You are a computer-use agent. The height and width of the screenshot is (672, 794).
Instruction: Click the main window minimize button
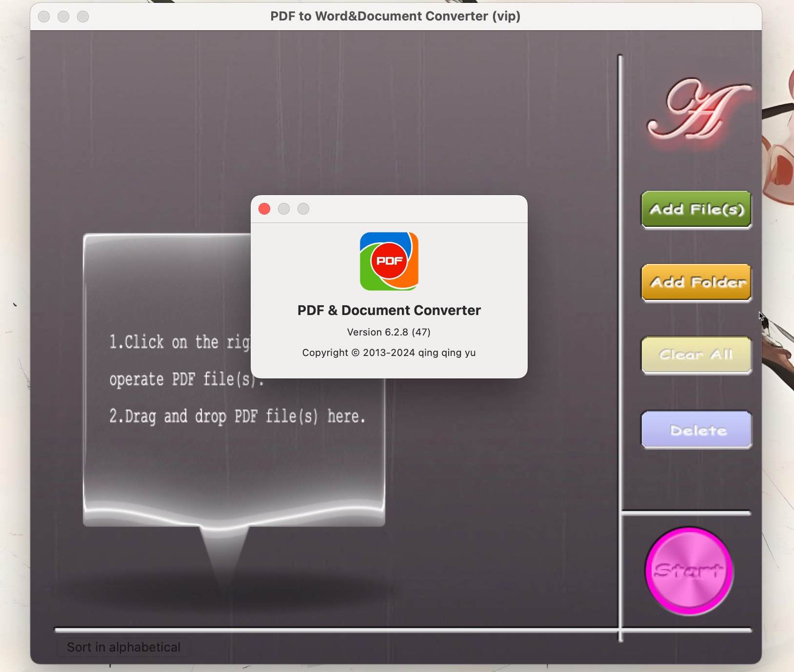(x=63, y=17)
